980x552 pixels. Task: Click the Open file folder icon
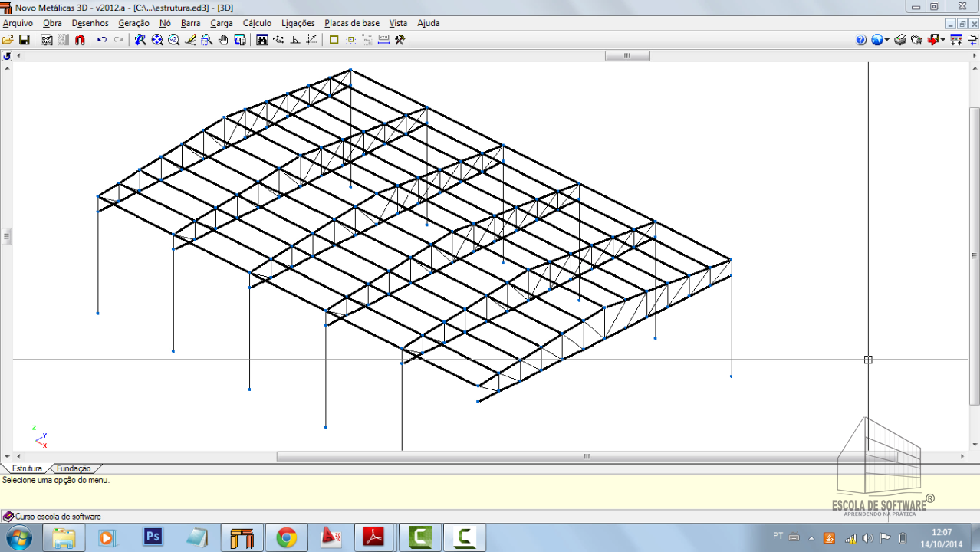pyautogui.click(x=8, y=40)
